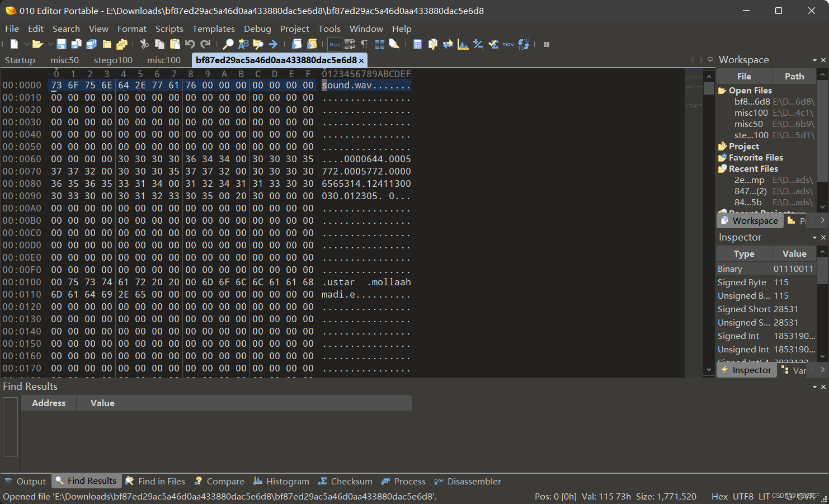Click the Inspector panel button
Viewport: 829px width, 504px height.
pyautogui.click(x=746, y=370)
